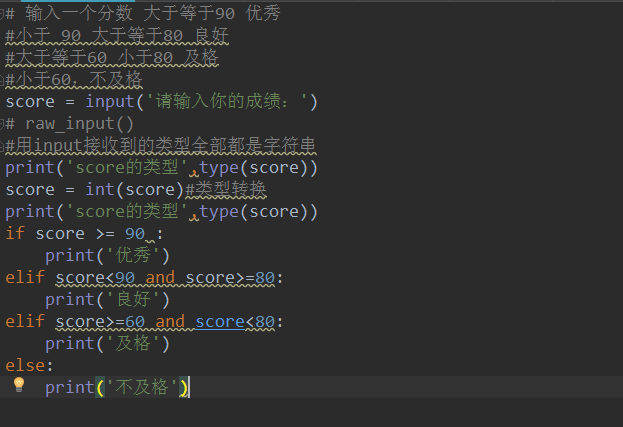Click the '#类型转换' comment
This screenshot has width=623, height=427.
point(226,189)
